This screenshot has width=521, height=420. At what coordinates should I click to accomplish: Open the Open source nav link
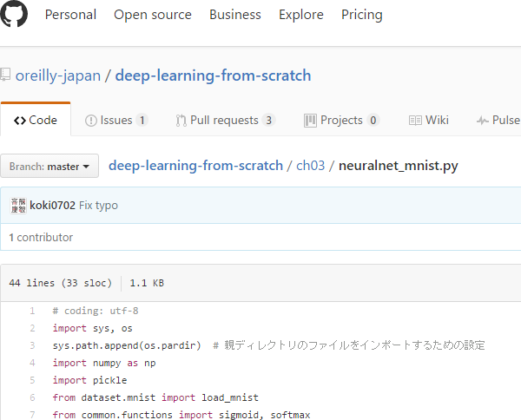pyautogui.click(x=153, y=15)
